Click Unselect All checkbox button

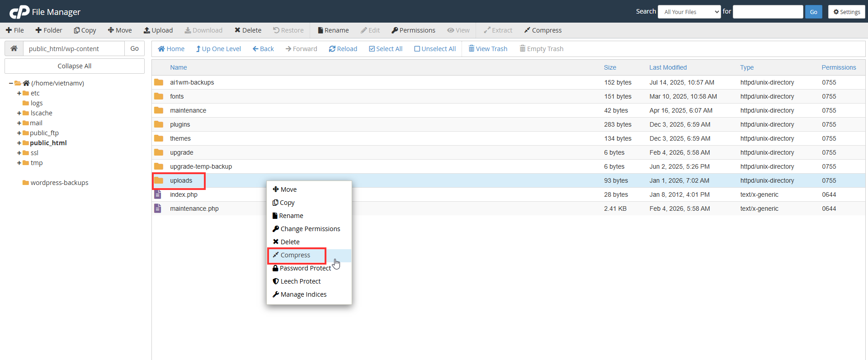435,49
